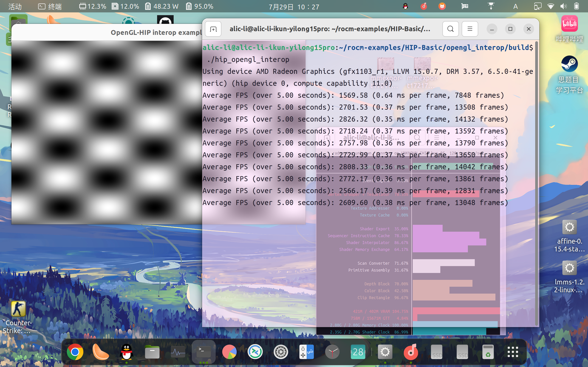Click the input method A indicator
588x367 pixels.
click(515, 6)
